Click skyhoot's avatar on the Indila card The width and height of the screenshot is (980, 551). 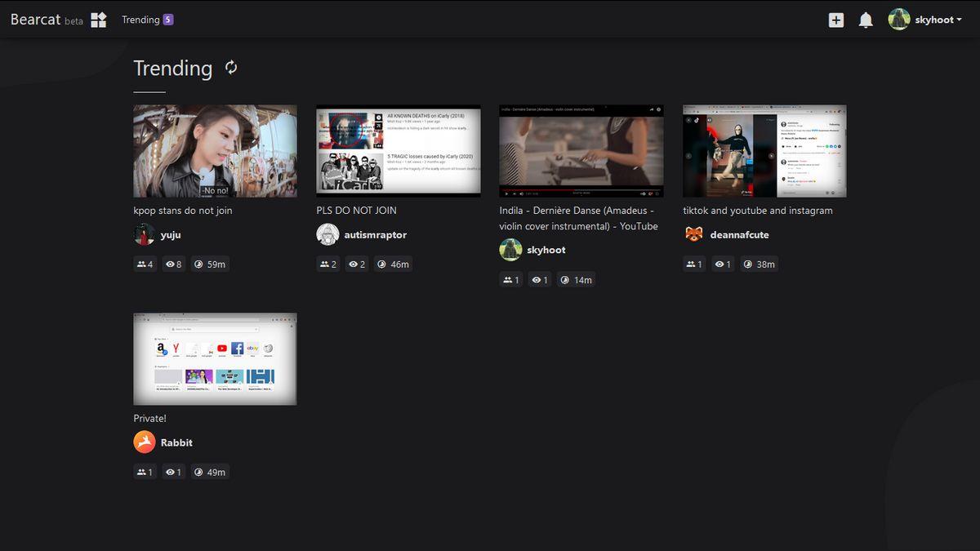pyautogui.click(x=510, y=250)
